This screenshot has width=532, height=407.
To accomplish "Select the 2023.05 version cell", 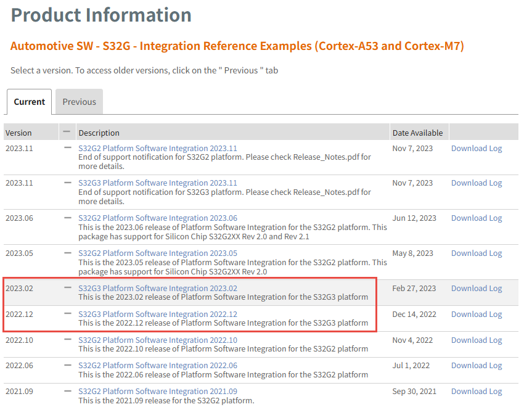I will (x=19, y=253).
